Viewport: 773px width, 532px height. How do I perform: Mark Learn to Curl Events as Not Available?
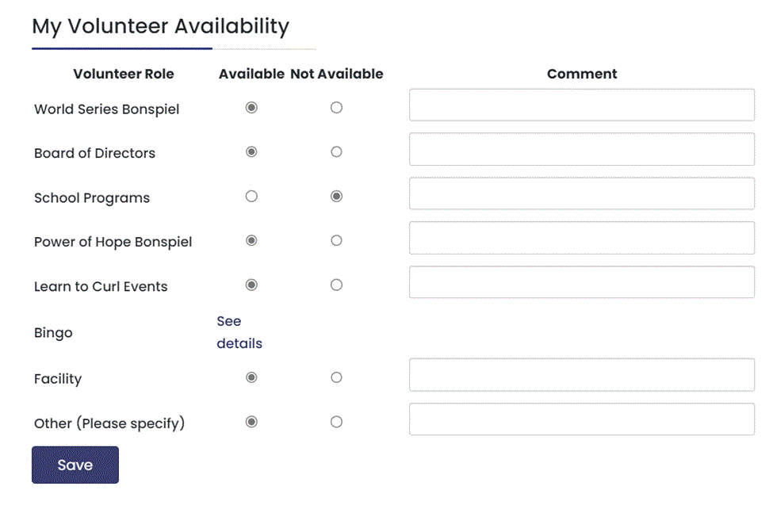[336, 285]
